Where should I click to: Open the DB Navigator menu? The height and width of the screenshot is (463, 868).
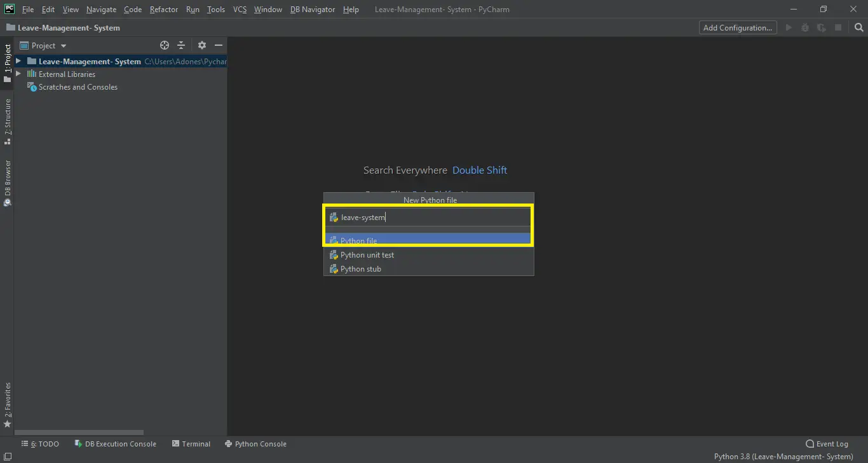click(x=312, y=9)
